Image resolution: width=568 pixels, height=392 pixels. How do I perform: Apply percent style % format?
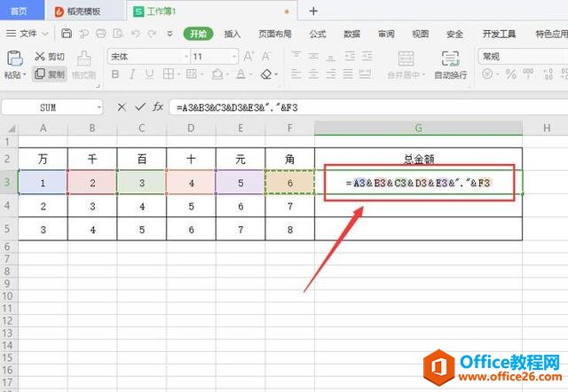tap(511, 74)
